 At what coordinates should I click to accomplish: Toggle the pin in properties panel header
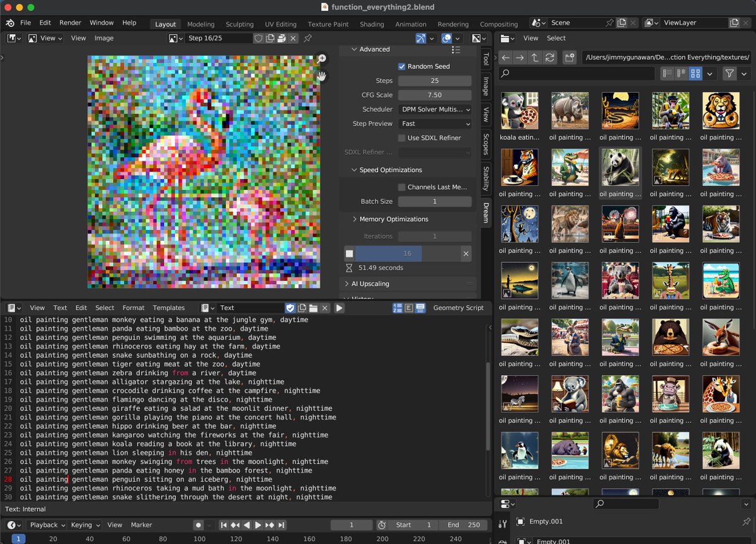pos(746,522)
